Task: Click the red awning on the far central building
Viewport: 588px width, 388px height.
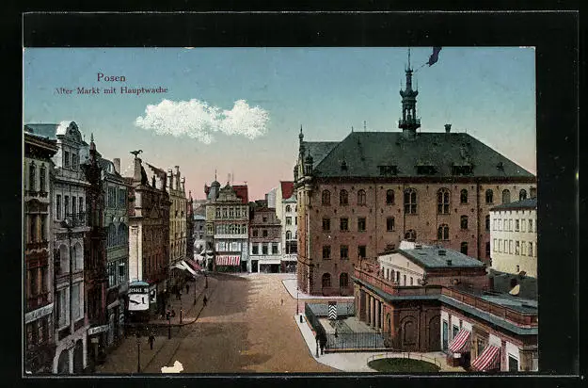Action: click(x=228, y=260)
